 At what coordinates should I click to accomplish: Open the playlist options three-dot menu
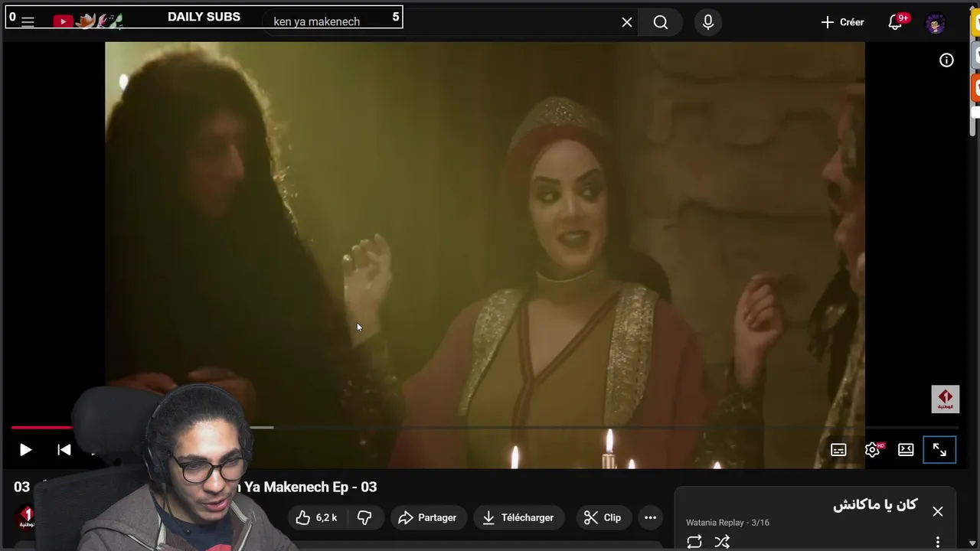click(x=938, y=542)
